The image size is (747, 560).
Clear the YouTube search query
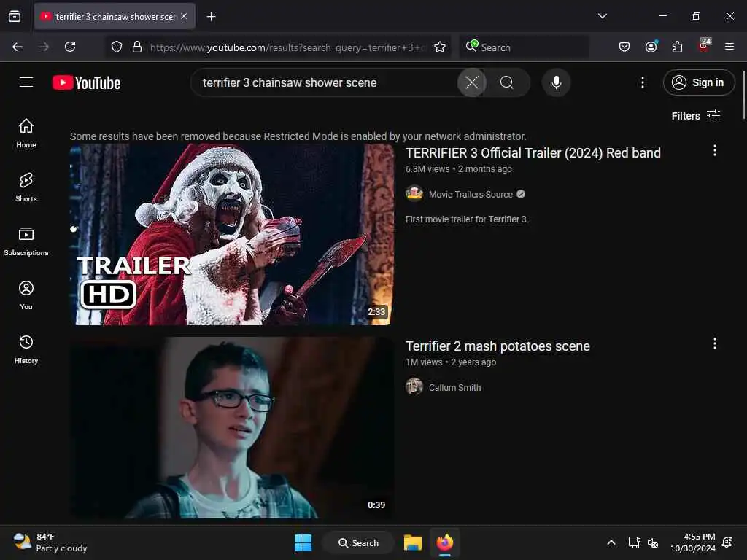click(x=472, y=82)
